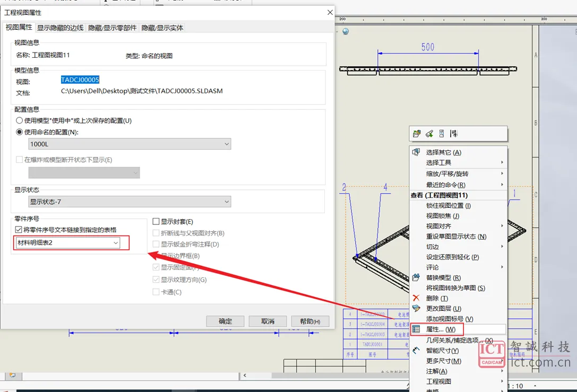577x392 pixels.
Task: Choose 锁住视图位置 from context menu
Action: pos(448,206)
